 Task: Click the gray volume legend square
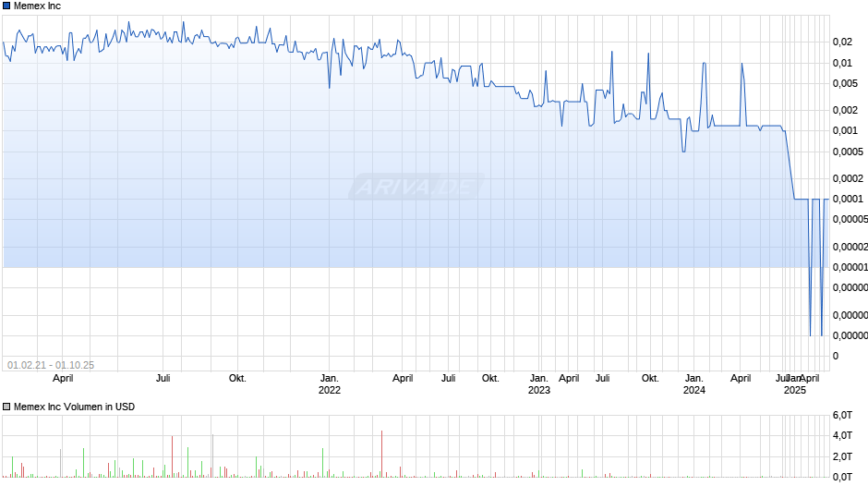point(6,407)
